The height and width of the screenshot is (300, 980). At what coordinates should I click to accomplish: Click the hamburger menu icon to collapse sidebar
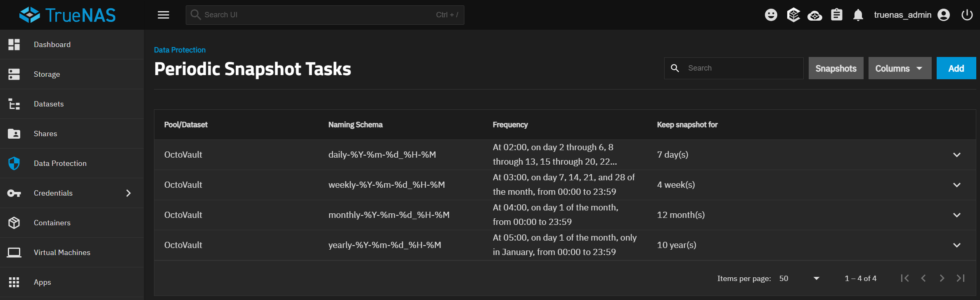(163, 15)
